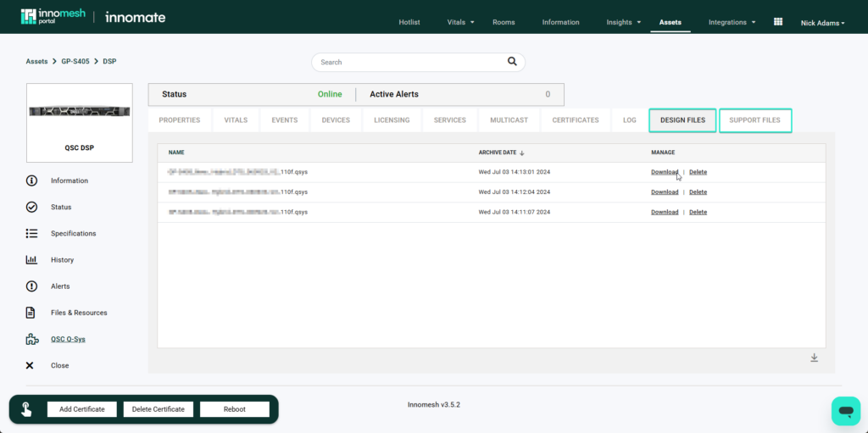Click the Add Certificate button

[82, 409]
